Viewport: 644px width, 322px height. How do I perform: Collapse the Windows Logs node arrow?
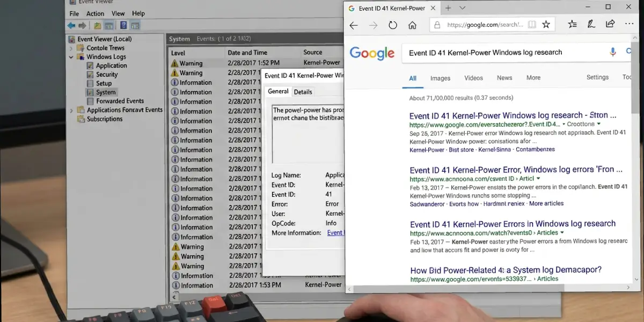71,57
